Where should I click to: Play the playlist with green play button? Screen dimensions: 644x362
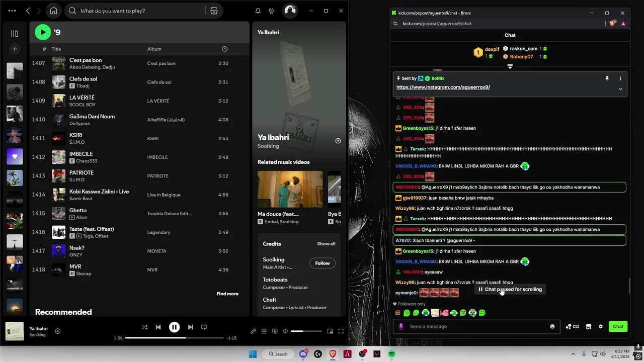pos(43,32)
